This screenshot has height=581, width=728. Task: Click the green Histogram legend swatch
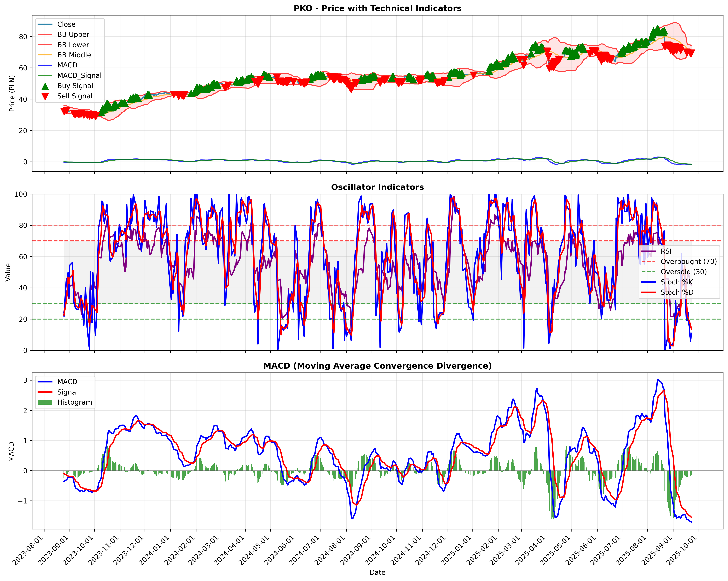pyautogui.click(x=45, y=402)
